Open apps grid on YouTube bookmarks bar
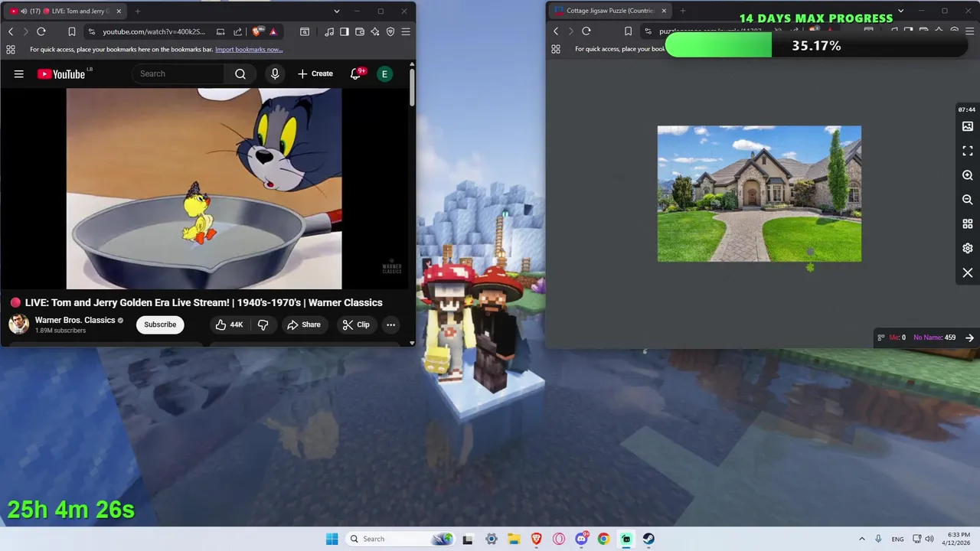Image resolution: width=980 pixels, height=551 pixels. [11, 49]
